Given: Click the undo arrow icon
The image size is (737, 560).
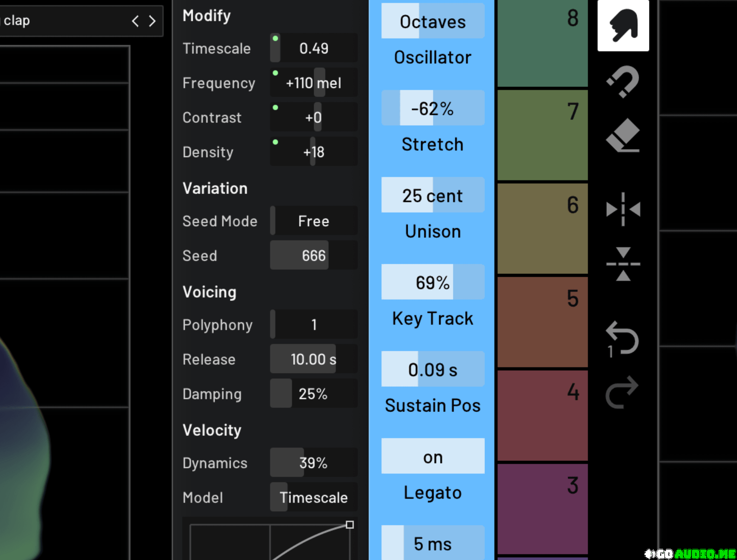Looking at the screenshot, I should [623, 339].
